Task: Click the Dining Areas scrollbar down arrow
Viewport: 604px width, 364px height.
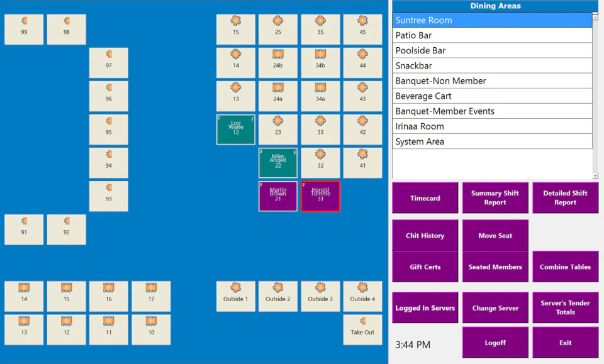Action: [594, 175]
